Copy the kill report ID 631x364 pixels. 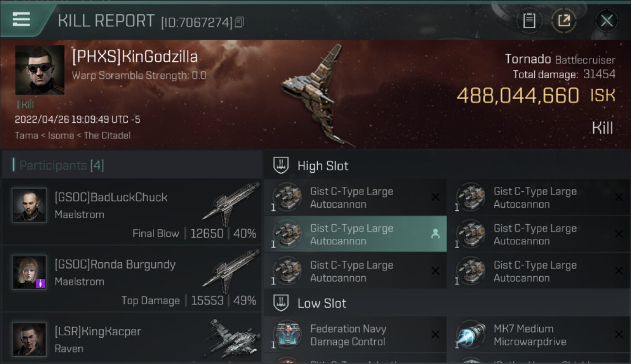tap(239, 22)
